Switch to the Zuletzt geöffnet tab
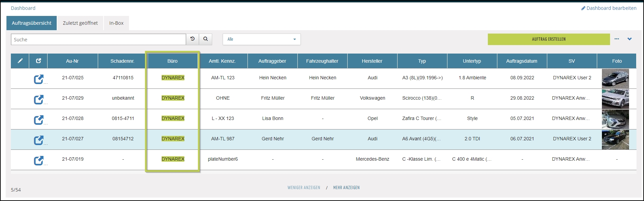This screenshot has width=644, height=201. (x=80, y=23)
